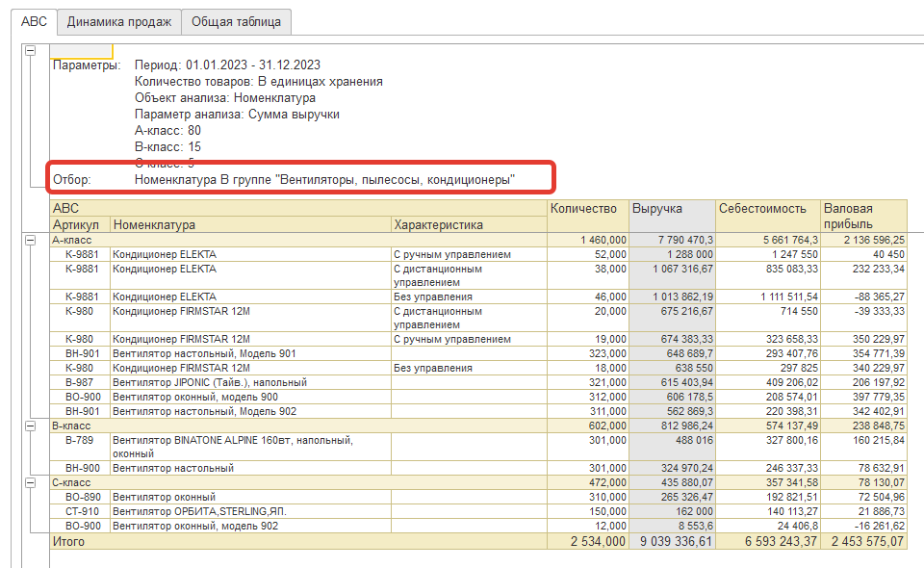Select the Характеристика column header
Viewport: 924px width, 568px height.
pyautogui.click(x=469, y=224)
